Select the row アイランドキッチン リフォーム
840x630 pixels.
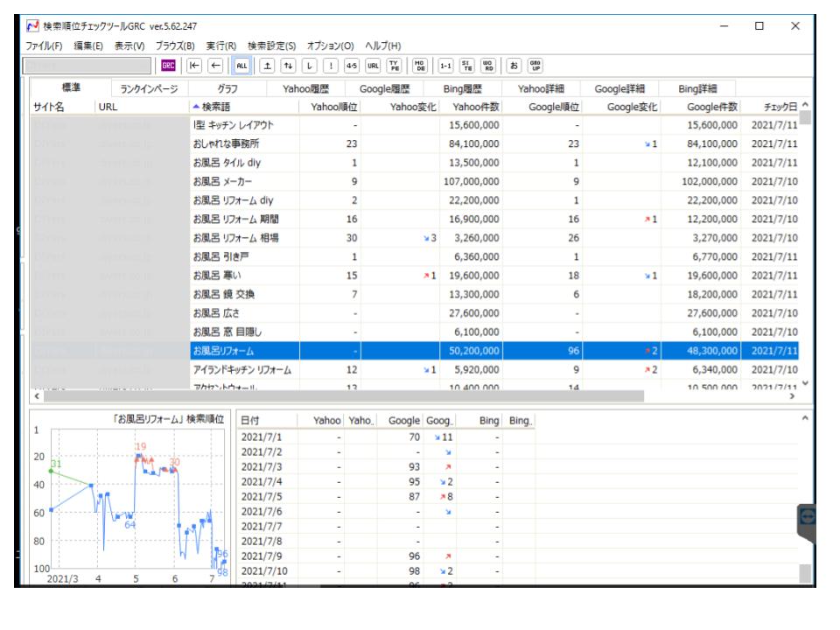(x=414, y=369)
